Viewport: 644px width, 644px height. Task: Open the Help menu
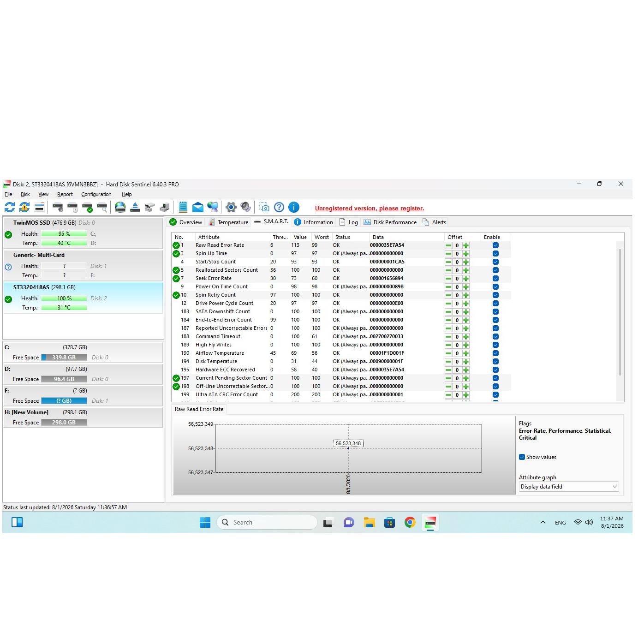(x=127, y=194)
